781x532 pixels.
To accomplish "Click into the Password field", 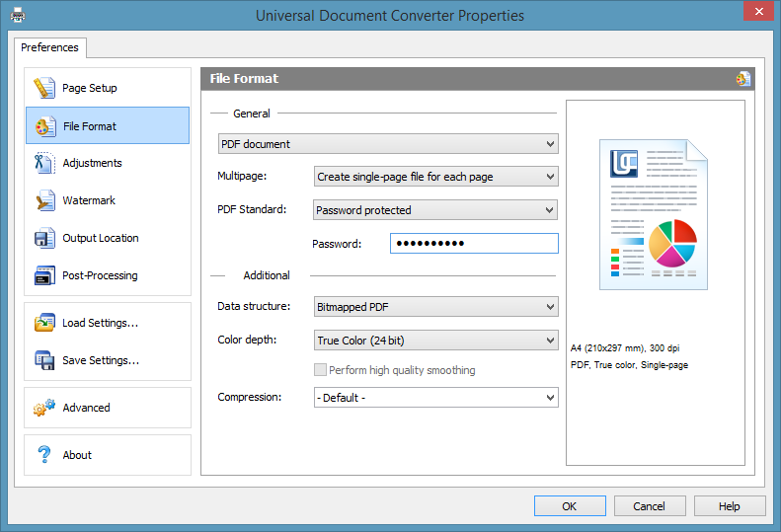I will click(474, 243).
